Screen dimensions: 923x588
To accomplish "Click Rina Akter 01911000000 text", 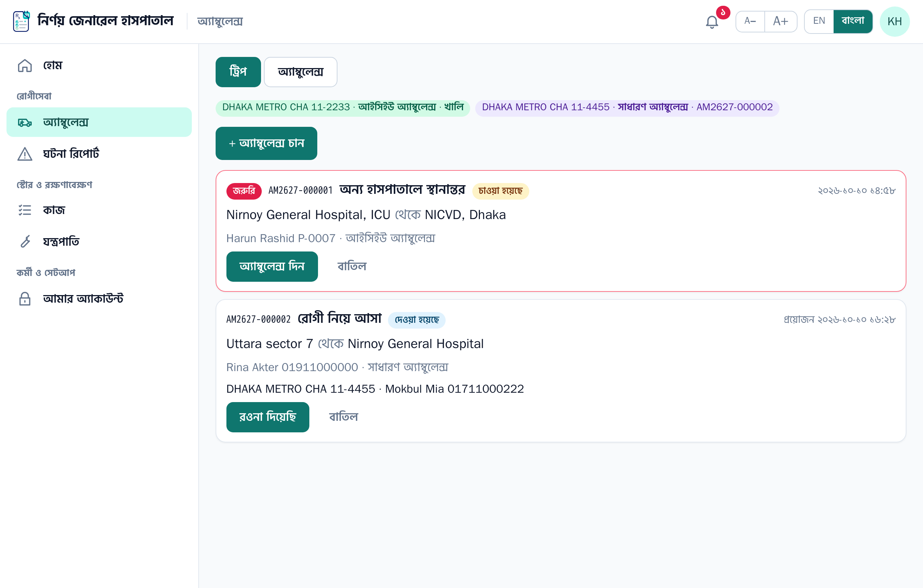I will coord(292,368).
